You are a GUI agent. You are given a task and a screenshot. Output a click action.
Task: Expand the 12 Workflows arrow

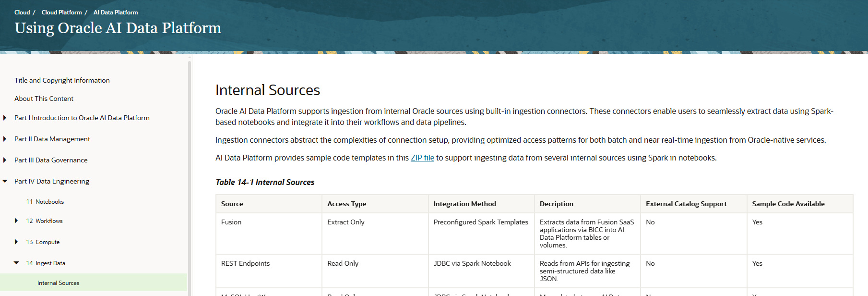click(16, 221)
